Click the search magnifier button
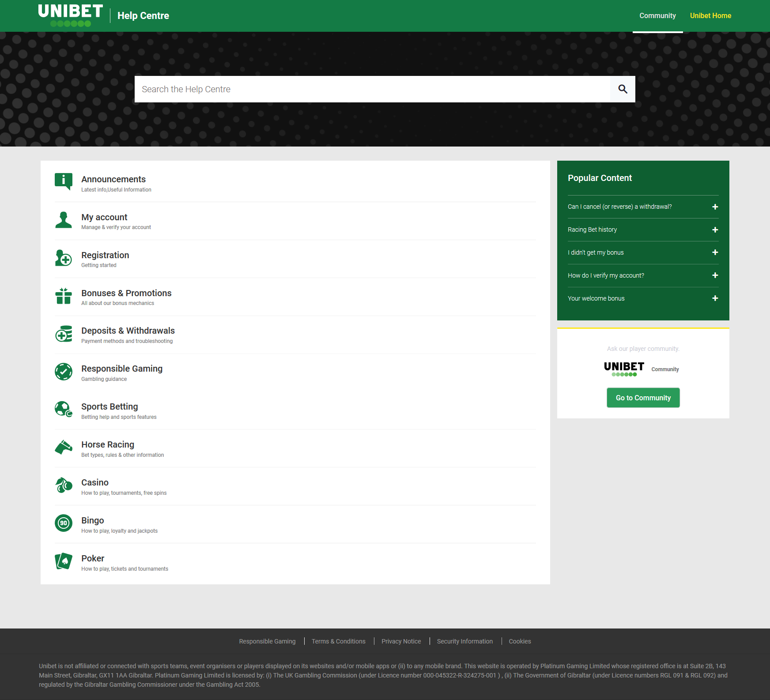 pyautogui.click(x=623, y=89)
